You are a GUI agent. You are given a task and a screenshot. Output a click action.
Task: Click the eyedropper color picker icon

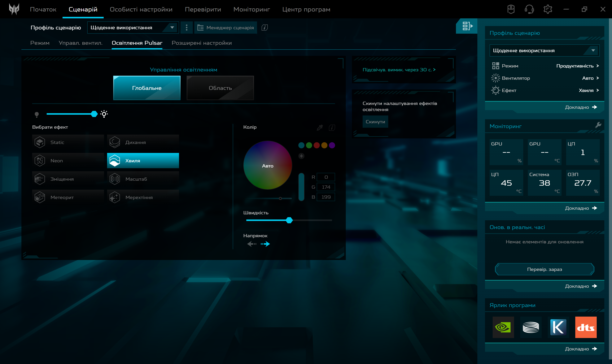(x=320, y=128)
